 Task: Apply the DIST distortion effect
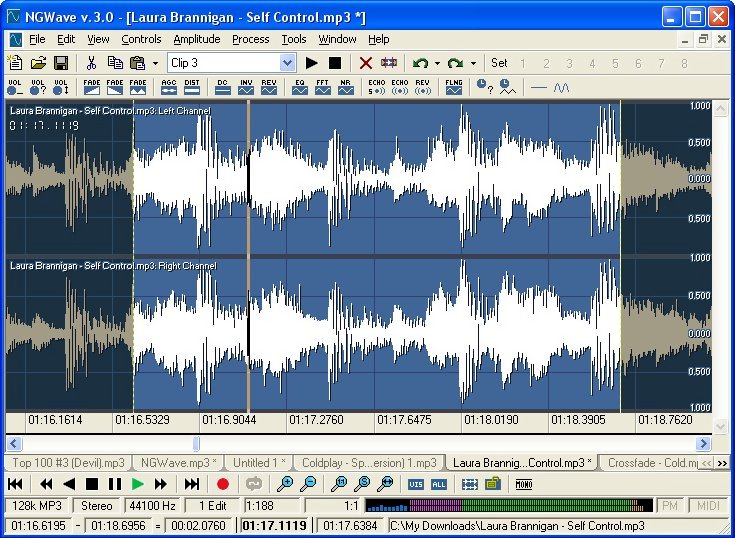pyautogui.click(x=191, y=87)
